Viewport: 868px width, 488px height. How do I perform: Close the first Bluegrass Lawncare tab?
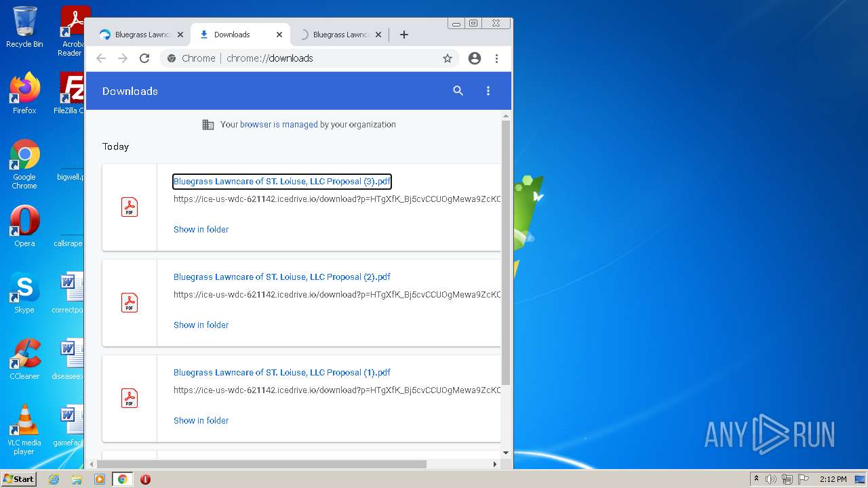(x=180, y=35)
